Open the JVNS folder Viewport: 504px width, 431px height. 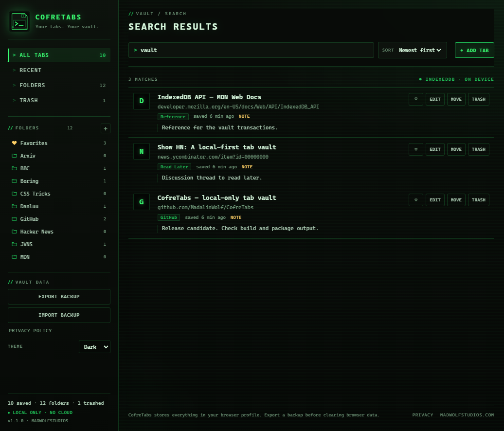click(x=59, y=244)
